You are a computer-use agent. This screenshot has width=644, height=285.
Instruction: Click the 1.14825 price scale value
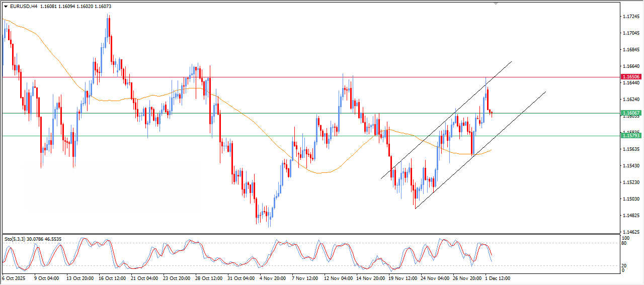pos(630,216)
